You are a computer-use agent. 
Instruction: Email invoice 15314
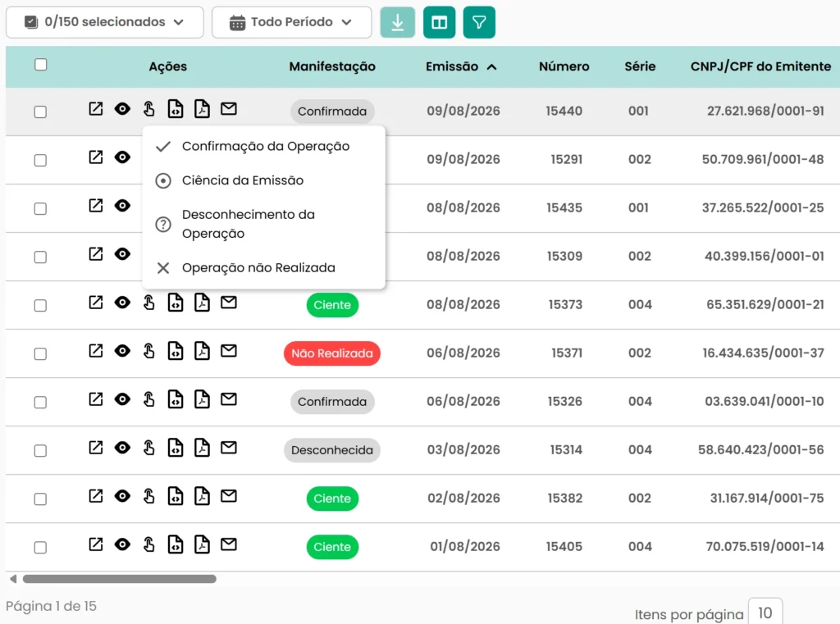pos(229,448)
